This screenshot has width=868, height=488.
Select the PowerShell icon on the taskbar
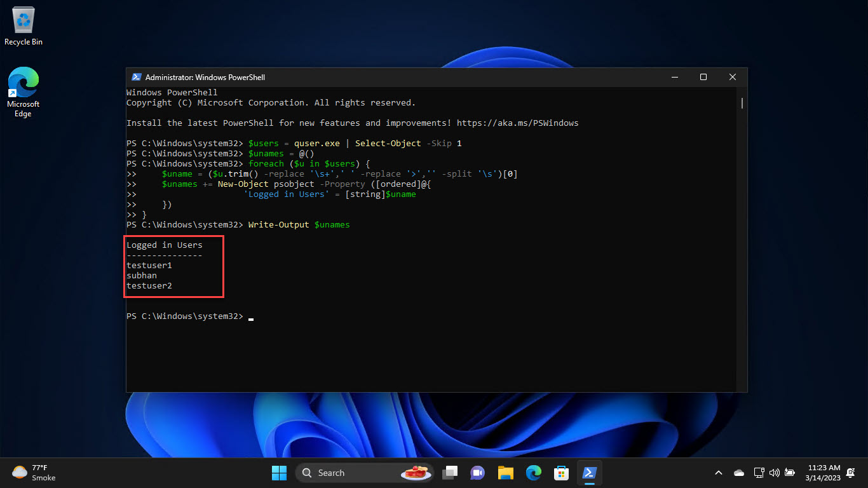(589, 473)
